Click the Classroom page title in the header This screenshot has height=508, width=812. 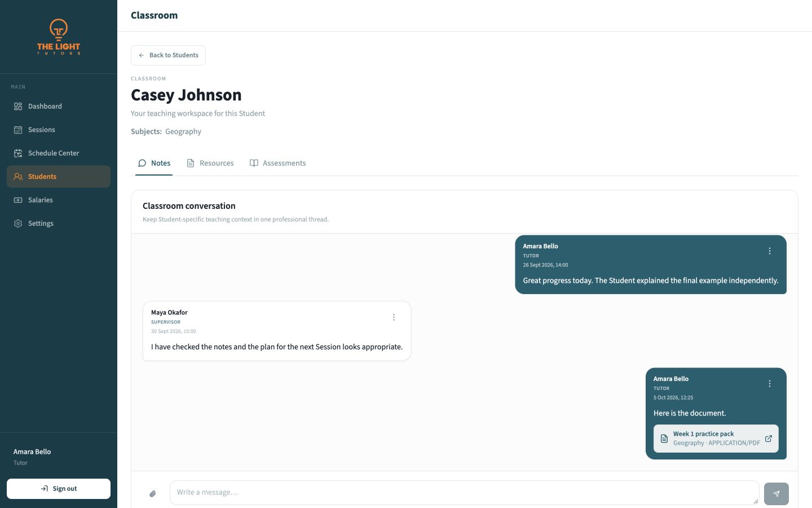click(154, 15)
